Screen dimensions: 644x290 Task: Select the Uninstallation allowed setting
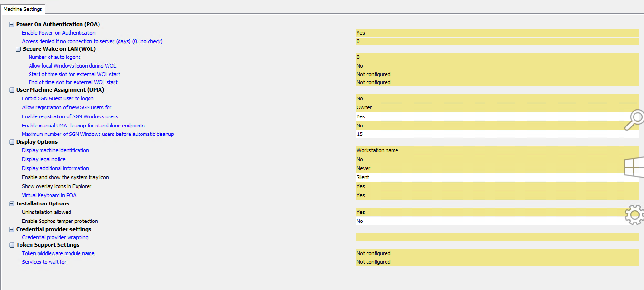point(47,212)
